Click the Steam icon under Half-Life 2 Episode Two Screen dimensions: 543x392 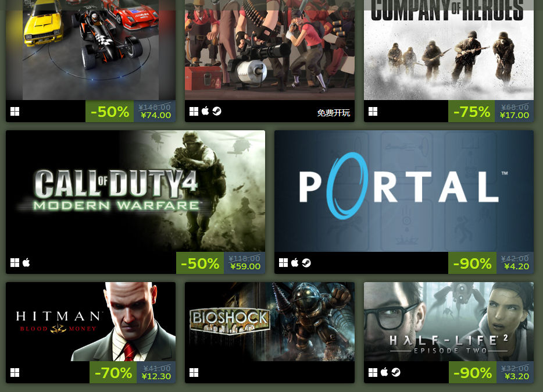click(396, 372)
